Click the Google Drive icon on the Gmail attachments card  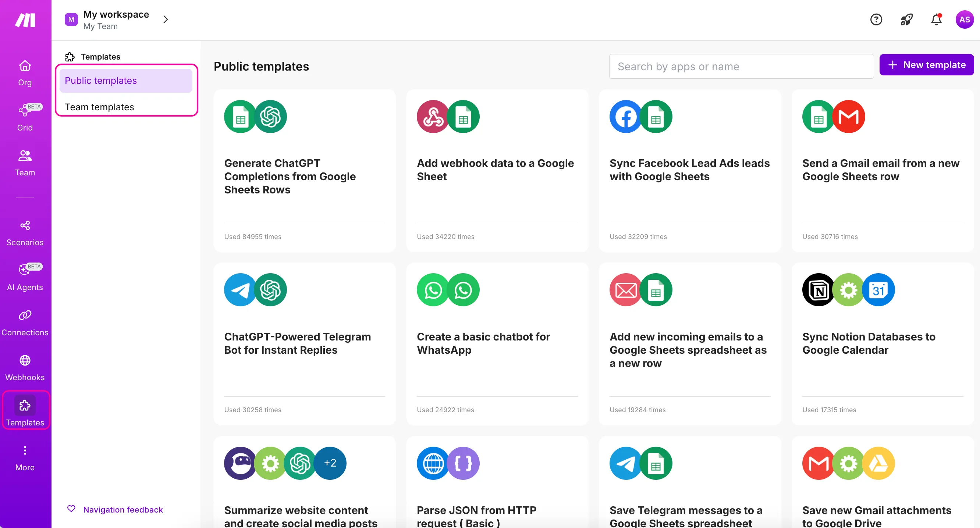(878, 463)
